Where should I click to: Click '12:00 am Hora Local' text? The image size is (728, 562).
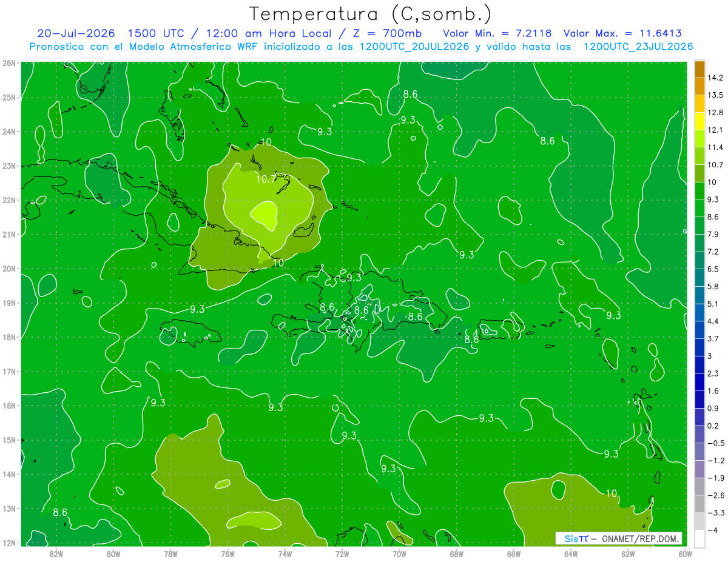coord(268,33)
